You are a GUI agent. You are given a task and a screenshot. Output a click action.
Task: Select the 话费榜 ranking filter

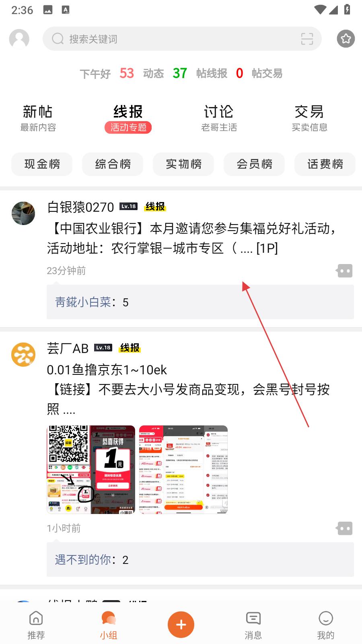325,164
